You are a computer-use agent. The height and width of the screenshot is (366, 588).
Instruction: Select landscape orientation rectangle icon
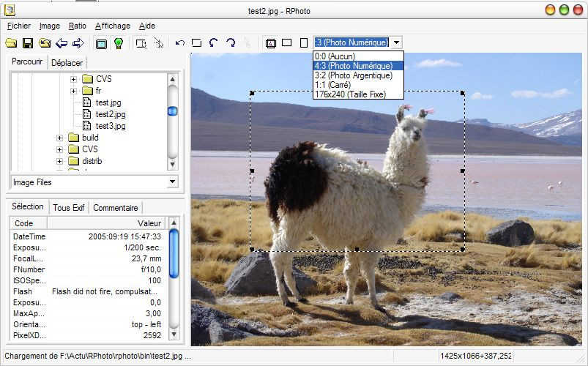287,42
